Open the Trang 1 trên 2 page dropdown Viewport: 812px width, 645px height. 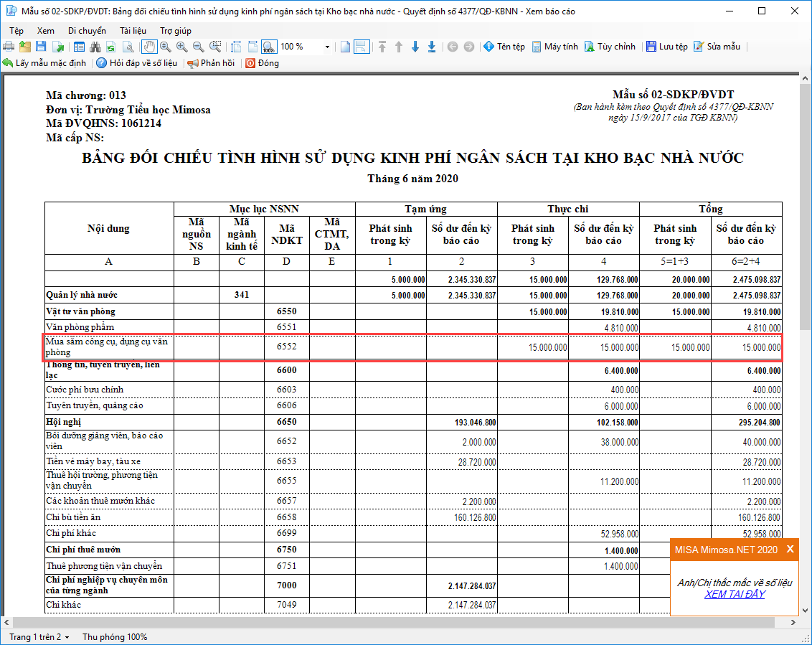(x=39, y=636)
